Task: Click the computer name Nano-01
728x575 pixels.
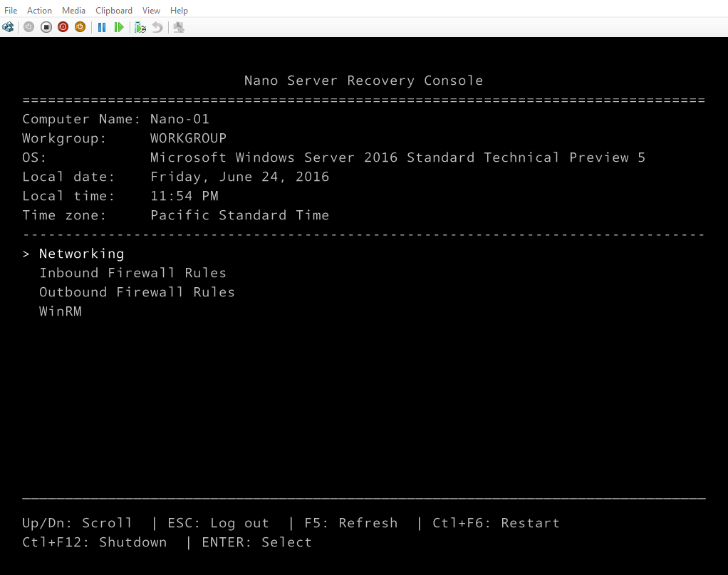Action: [180, 120]
